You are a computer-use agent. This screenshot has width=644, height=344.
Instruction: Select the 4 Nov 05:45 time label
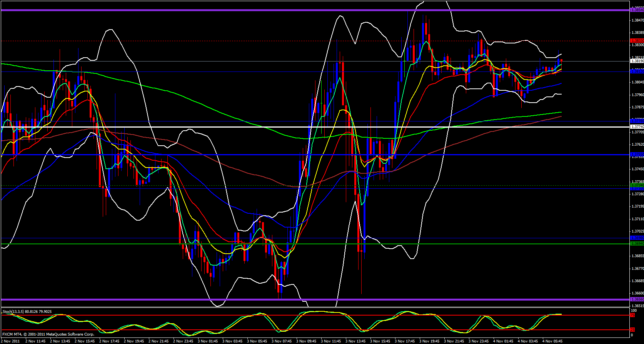tap(552, 341)
